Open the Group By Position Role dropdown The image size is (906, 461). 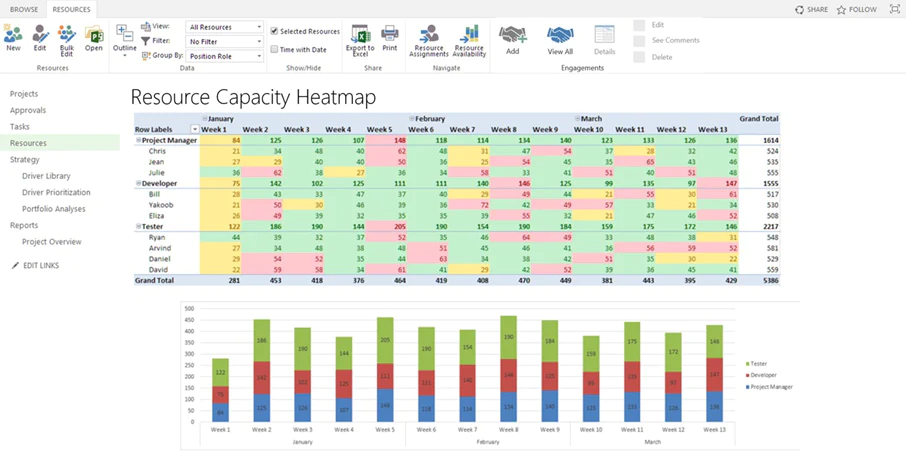(x=225, y=57)
